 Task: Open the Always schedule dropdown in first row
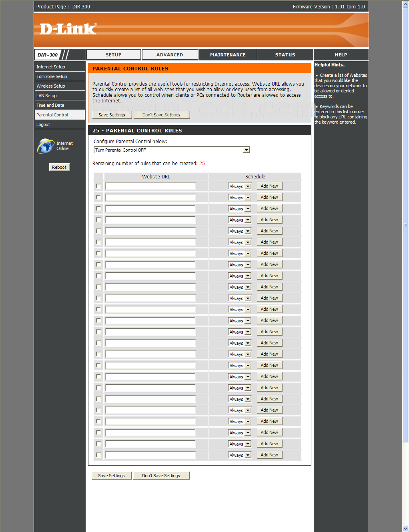(239, 186)
